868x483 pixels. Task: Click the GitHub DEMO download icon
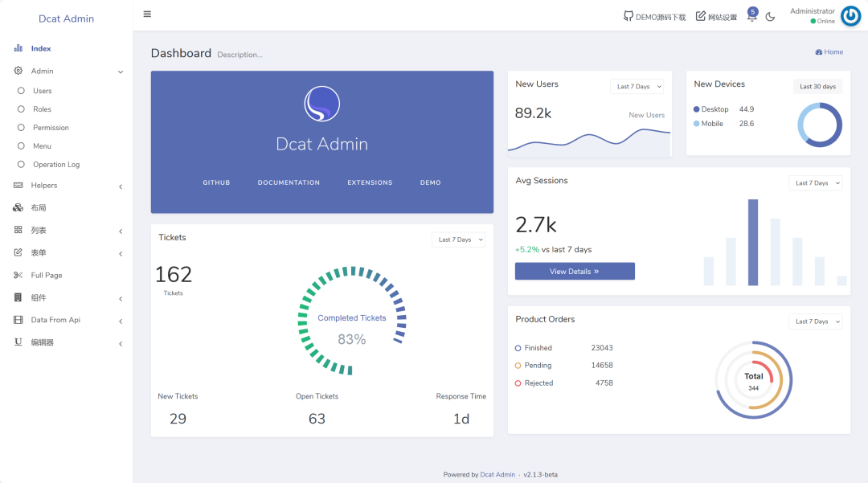pos(628,16)
